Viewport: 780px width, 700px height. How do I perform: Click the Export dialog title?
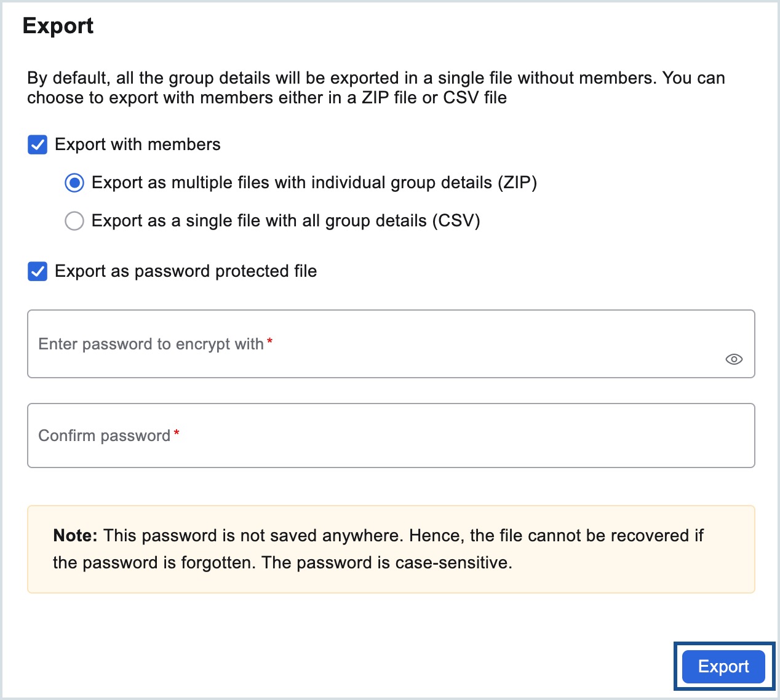58,25
